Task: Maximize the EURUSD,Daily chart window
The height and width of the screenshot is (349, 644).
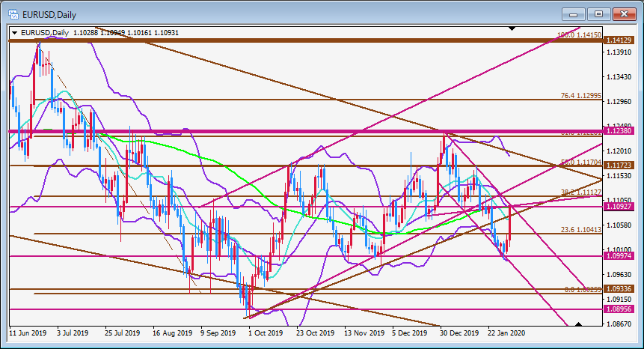Action: tap(598, 14)
